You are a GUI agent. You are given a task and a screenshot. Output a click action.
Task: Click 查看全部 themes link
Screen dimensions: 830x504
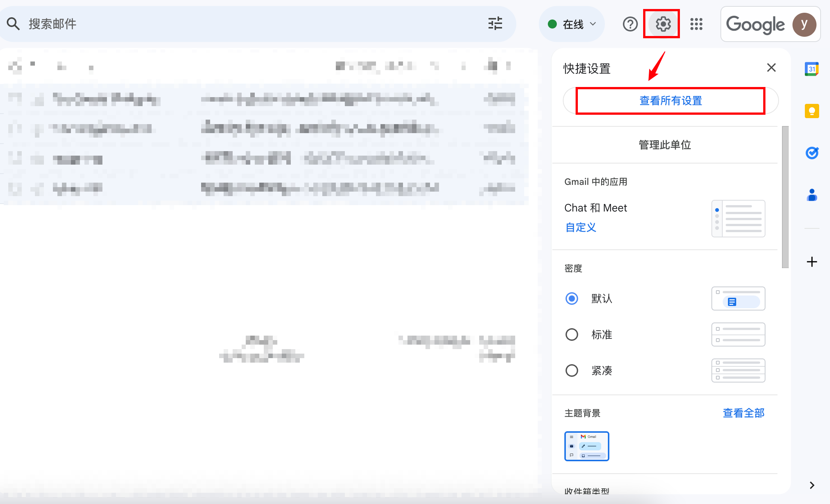click(x=743, y=413)
